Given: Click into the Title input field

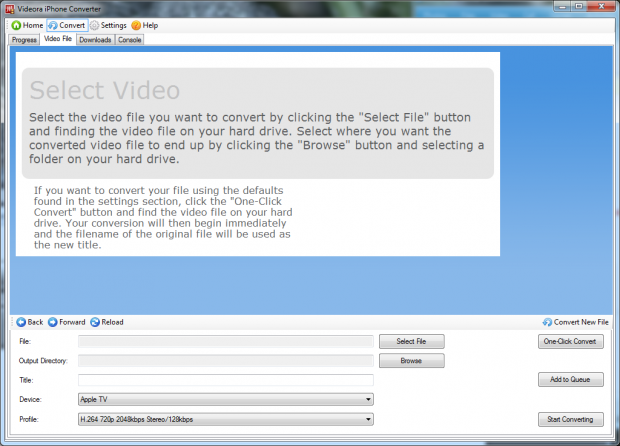Looking at the screenshot, I should pyautogui.click(x=226, y=380).
